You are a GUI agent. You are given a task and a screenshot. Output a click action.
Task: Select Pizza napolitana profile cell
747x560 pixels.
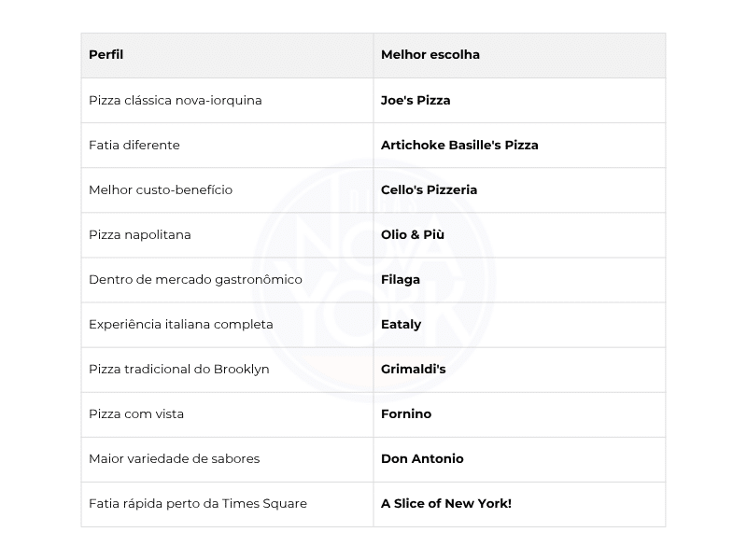[139, 235]
